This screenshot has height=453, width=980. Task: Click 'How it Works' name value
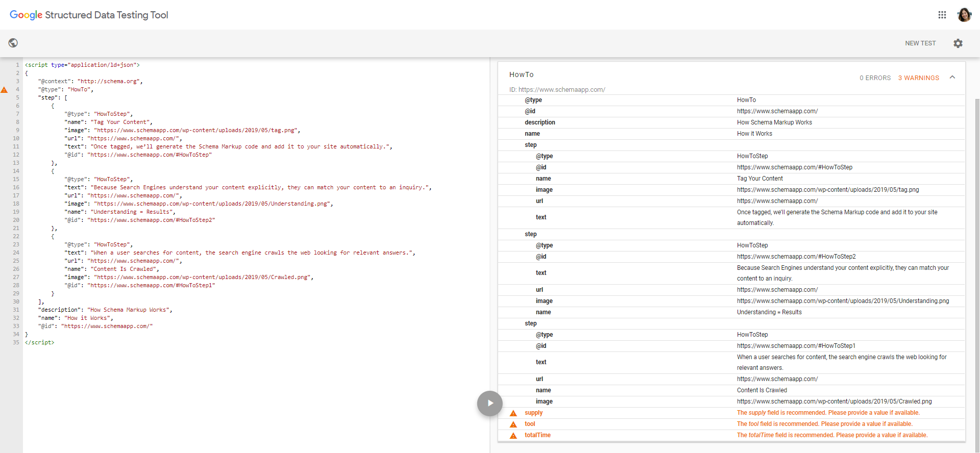coord(754,134)
